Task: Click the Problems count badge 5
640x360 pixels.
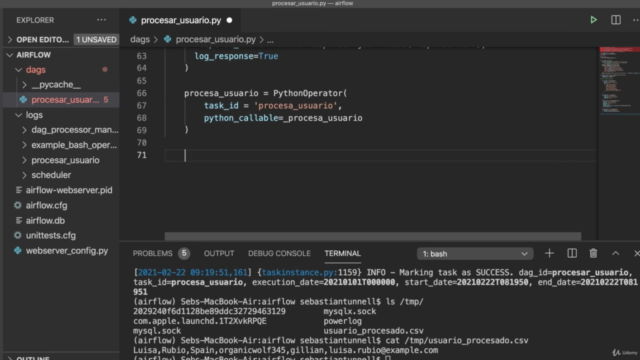Action: (x=184, y=253)
